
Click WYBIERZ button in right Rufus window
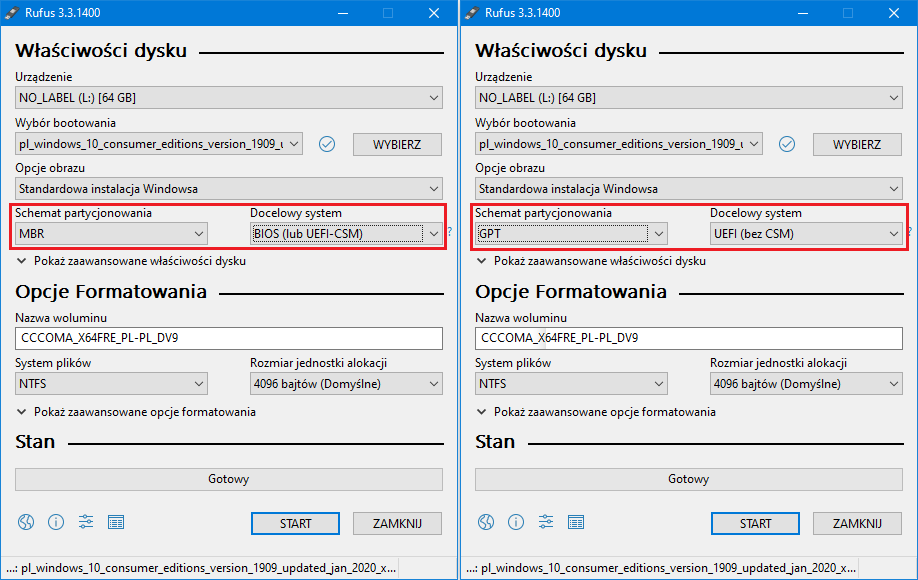click(x=858, y=145)
